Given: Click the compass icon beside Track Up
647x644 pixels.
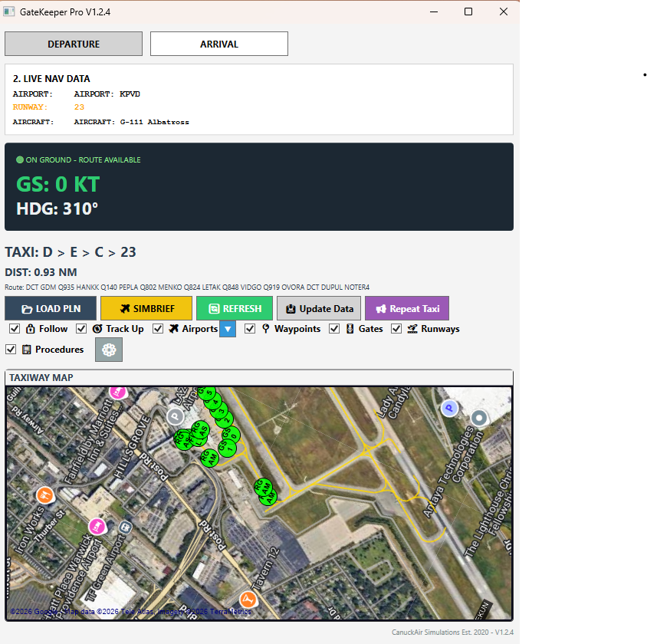Looking at the screenshot, I should click(97, 329).
